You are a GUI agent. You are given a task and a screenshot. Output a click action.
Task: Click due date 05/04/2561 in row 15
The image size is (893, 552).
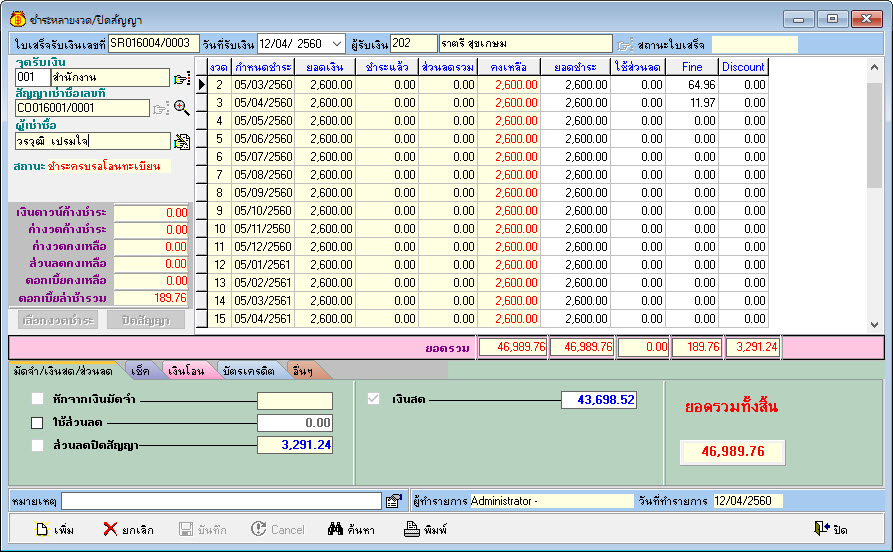263,319
